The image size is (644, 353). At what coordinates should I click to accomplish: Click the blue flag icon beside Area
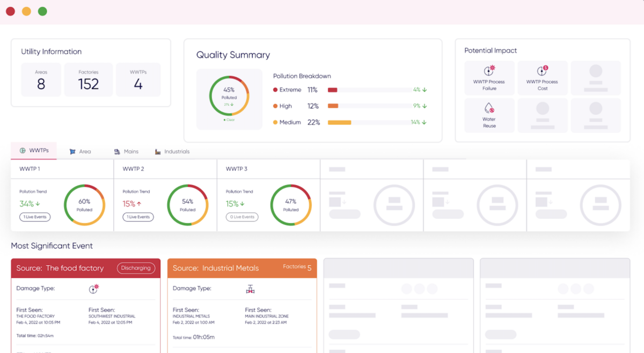click(x=72, y=151)
